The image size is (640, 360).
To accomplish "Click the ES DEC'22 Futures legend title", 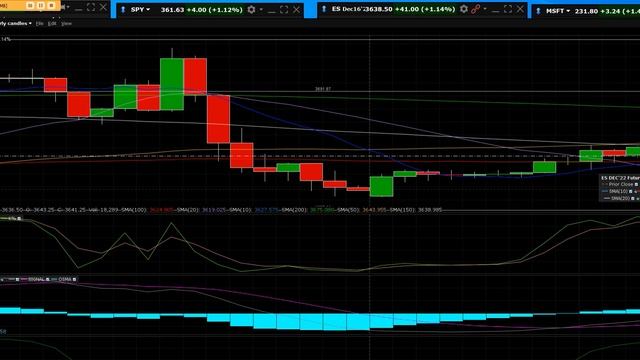I will 620,178.
